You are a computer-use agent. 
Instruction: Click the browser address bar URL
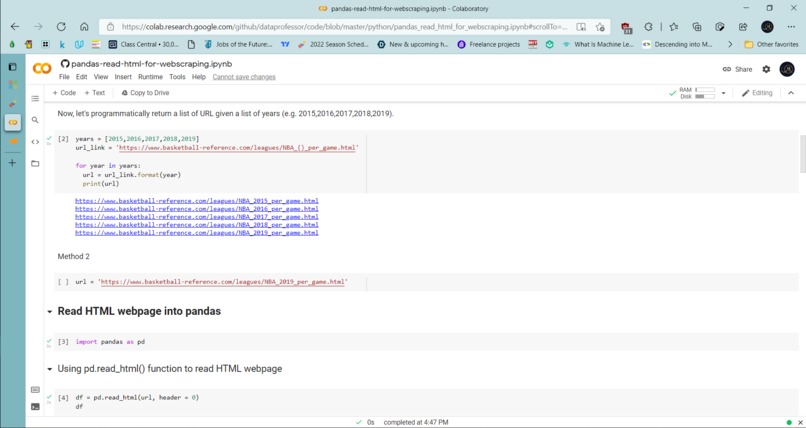(344, 27)
